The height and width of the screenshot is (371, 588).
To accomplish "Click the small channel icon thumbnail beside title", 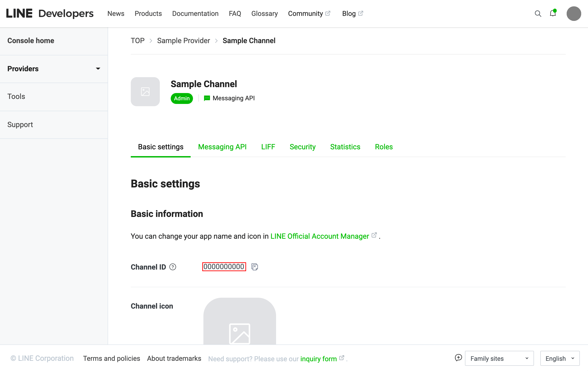I will (x=145, y=92).
